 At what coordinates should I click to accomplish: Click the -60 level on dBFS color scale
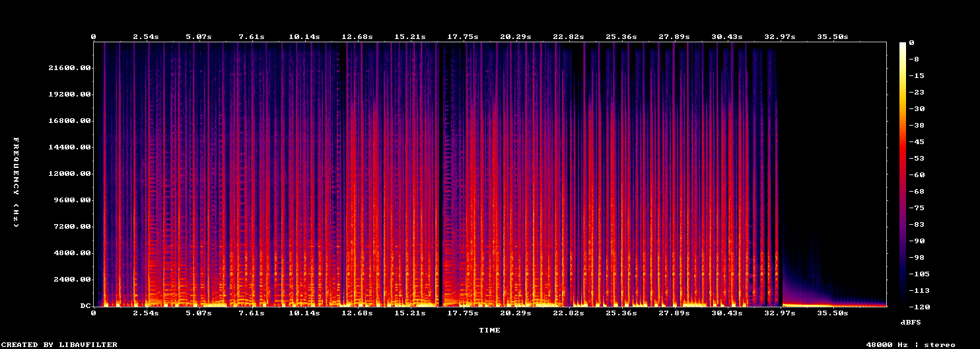[x=914, y=174]
